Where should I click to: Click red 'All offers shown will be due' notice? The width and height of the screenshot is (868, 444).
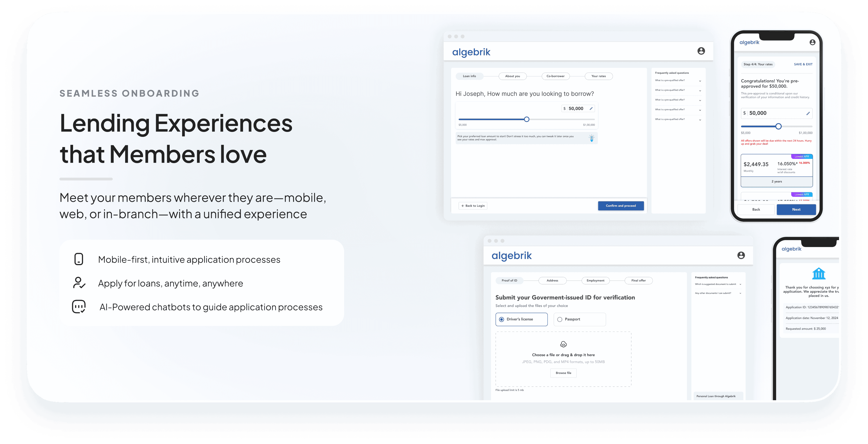(776, 142)
